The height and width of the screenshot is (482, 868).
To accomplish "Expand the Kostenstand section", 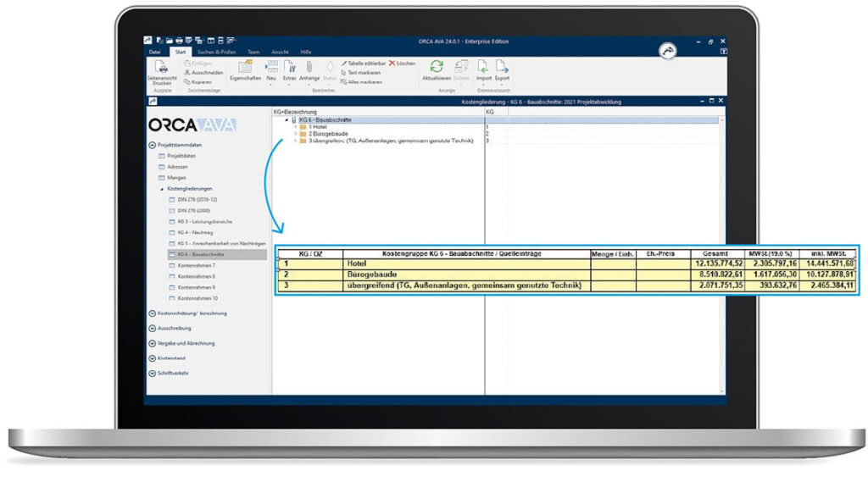I will coord(153,358).
